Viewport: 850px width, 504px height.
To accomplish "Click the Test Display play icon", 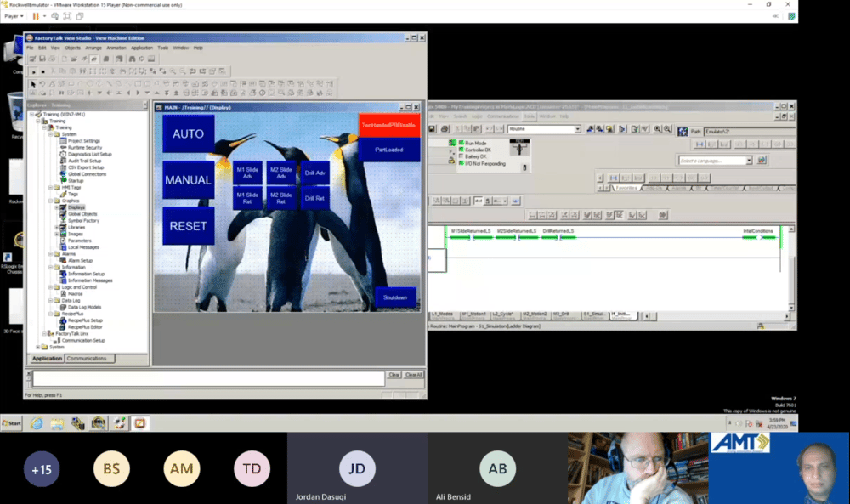I will tap(34, 71).
